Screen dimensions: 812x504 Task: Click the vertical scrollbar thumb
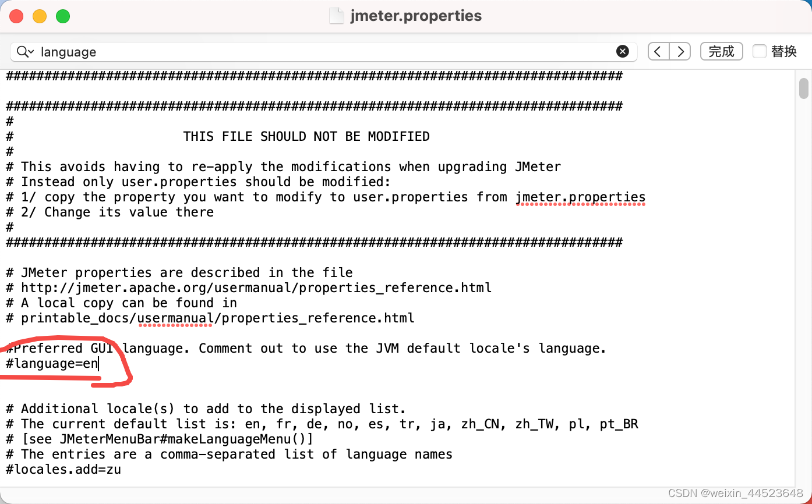(804, 88)
